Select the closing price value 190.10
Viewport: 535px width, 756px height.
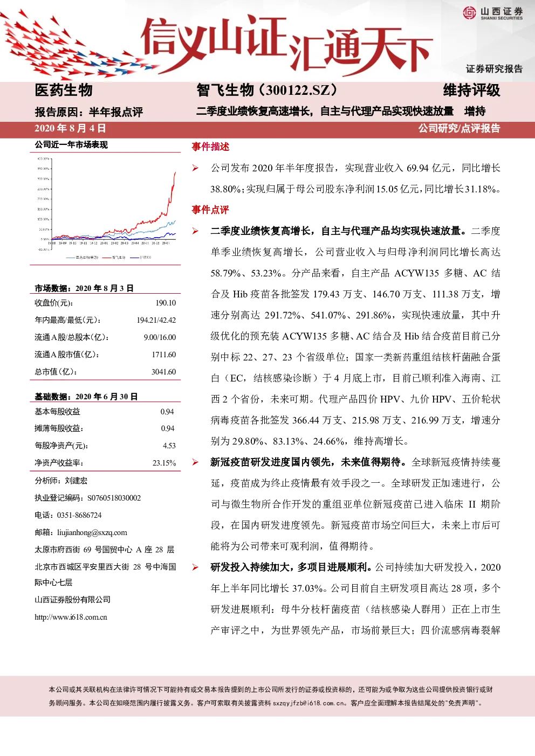[166, 303]
